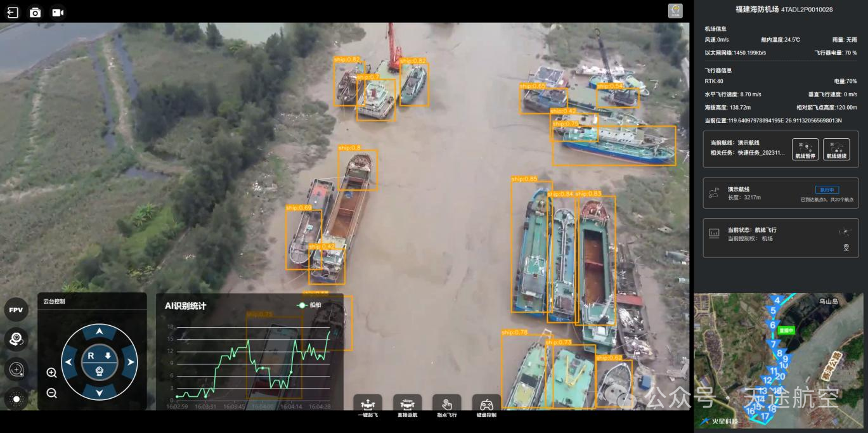Click the exit/back icon at top left
The image size is (868, 433).
13,12
